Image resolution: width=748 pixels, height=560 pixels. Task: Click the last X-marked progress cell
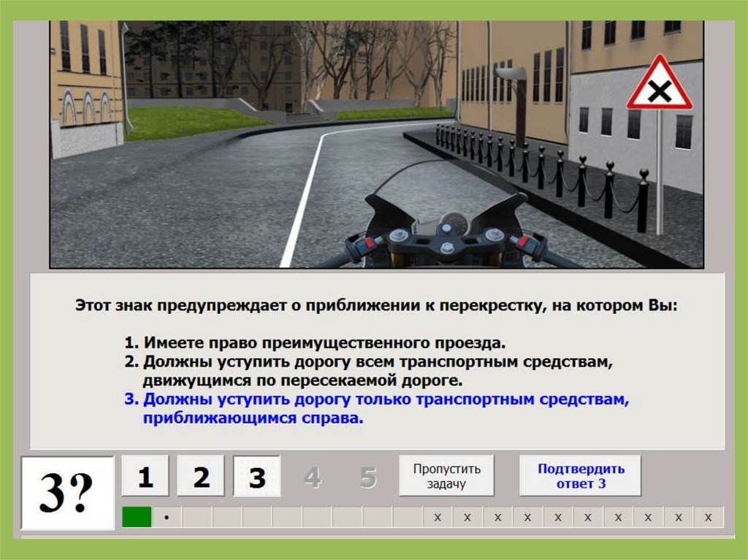coord(707,517)
